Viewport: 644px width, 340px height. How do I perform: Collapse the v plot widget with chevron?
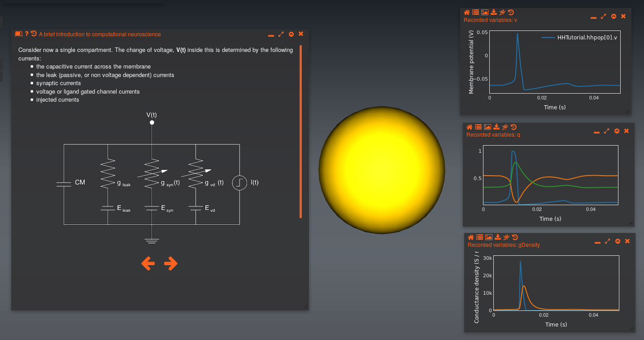614,16
